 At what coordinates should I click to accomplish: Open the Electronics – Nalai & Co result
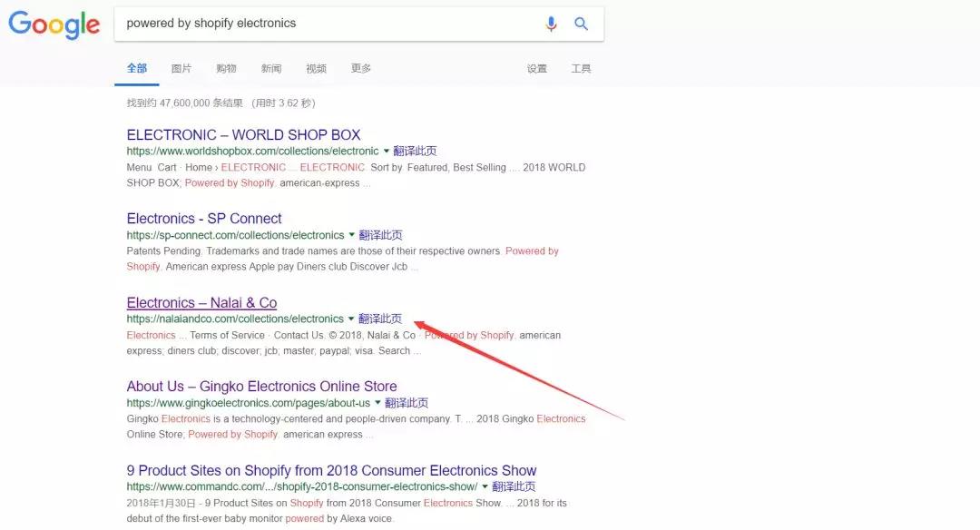(201, 302)
